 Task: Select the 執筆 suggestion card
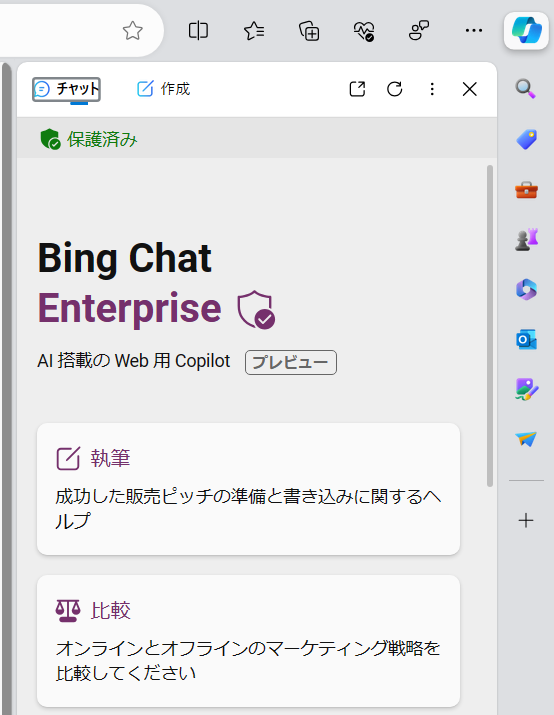point(249,489)
